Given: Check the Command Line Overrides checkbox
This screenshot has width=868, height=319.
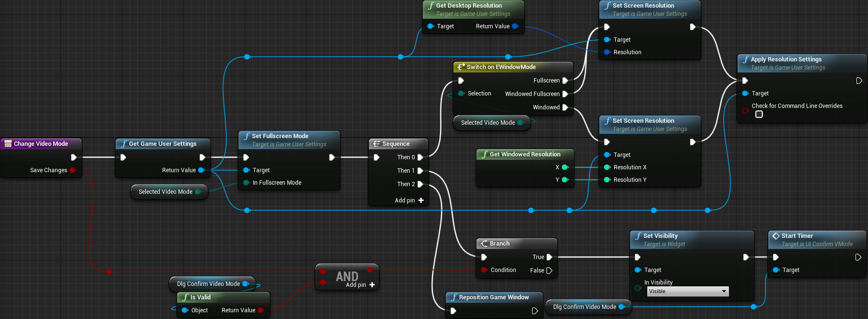Looking at the screenshot, I should (x=759, y=114).
